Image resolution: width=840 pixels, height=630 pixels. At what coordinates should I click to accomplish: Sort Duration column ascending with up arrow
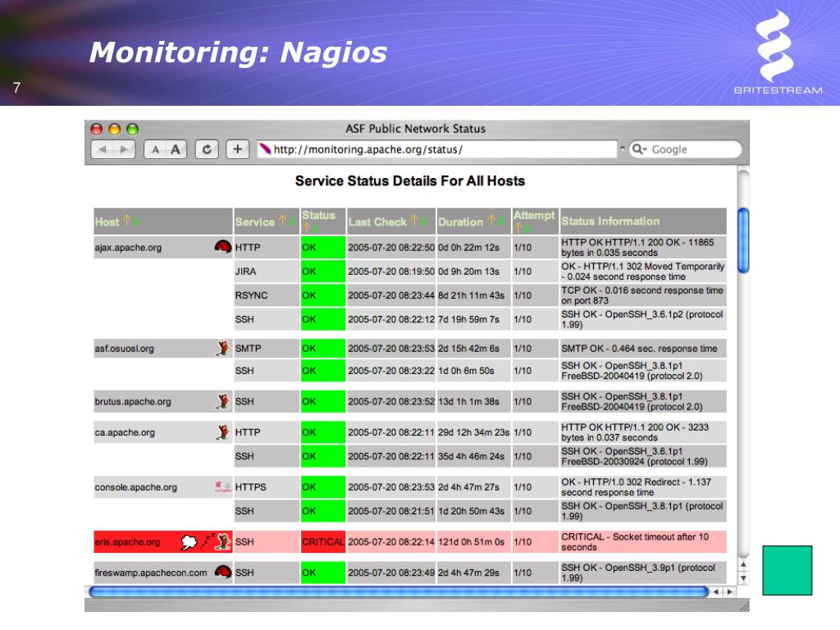pos(491,220)
